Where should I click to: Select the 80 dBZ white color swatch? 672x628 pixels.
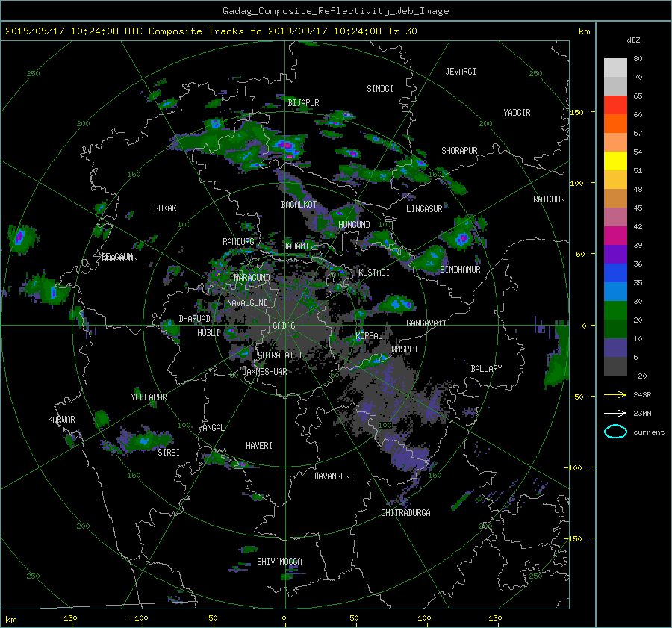[x=615, y=67]
